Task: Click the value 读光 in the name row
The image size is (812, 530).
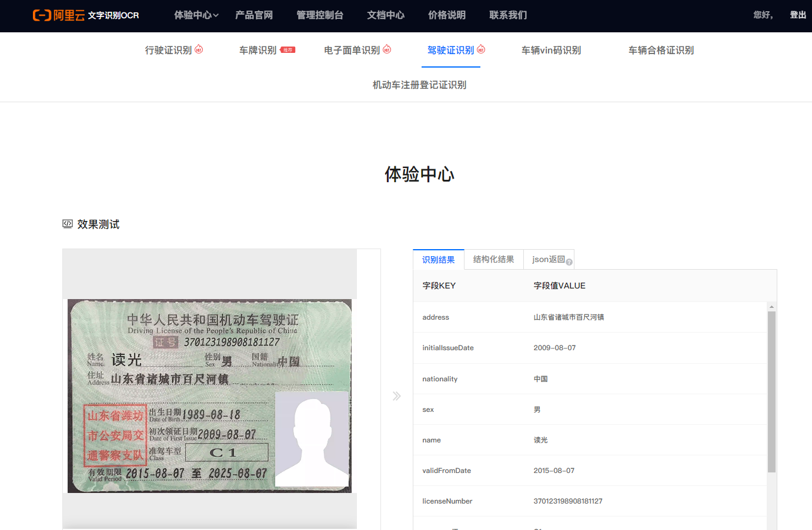Action: [x=540, y=440]
